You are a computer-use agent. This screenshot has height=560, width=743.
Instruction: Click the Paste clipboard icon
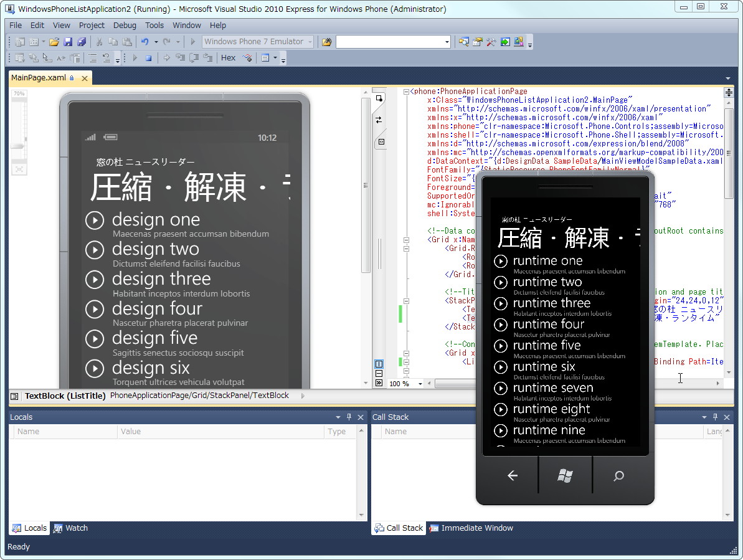coord(127,42)
